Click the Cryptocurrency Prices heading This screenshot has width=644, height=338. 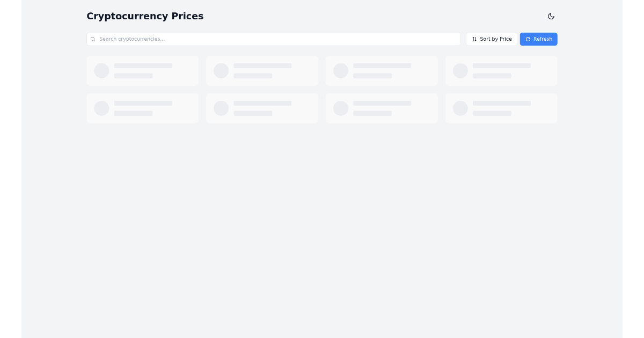[145, 16]
